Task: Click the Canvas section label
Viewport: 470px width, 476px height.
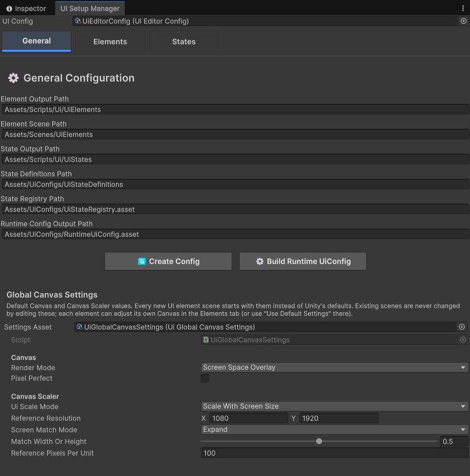Action: click(23, 358)
